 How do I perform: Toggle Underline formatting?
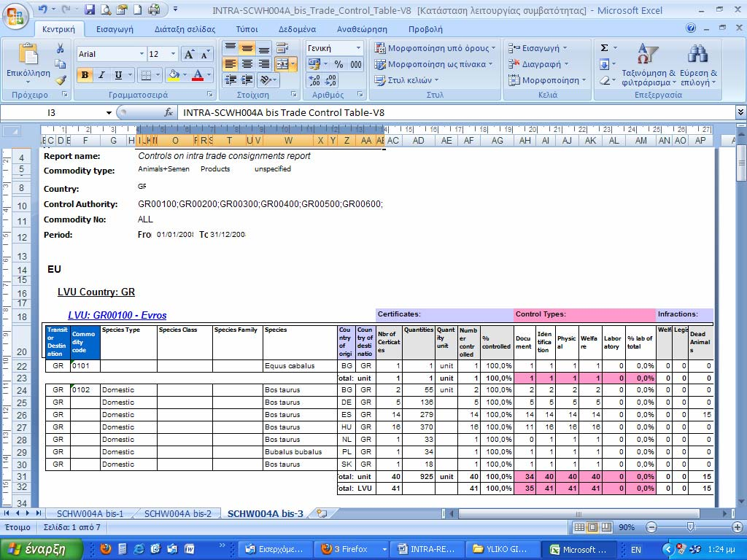coord(118,75)
